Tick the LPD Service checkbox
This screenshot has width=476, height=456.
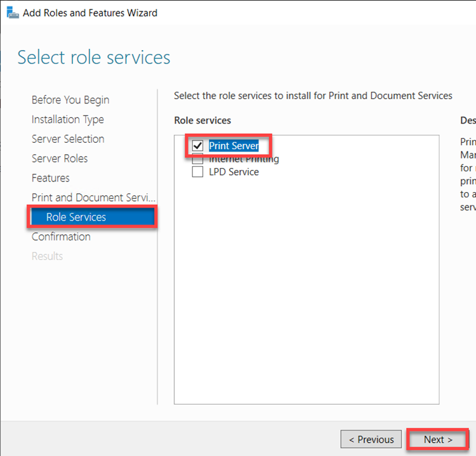(x=197, y=172)
